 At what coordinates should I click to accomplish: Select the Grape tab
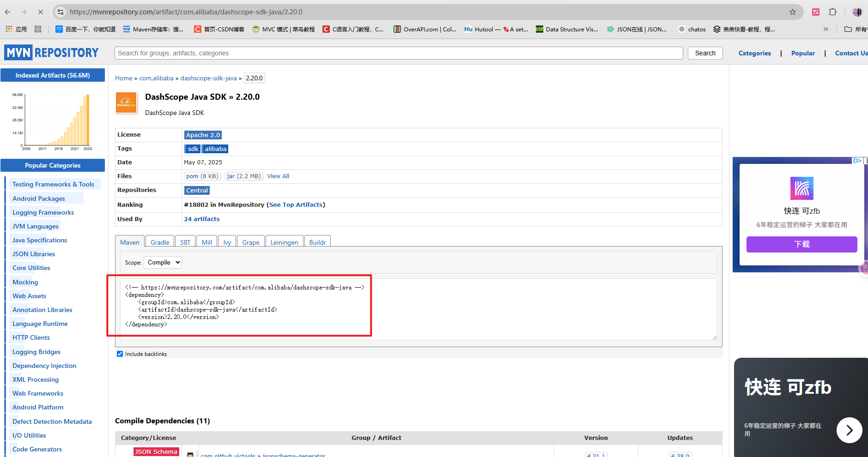[x=251, y=242]
